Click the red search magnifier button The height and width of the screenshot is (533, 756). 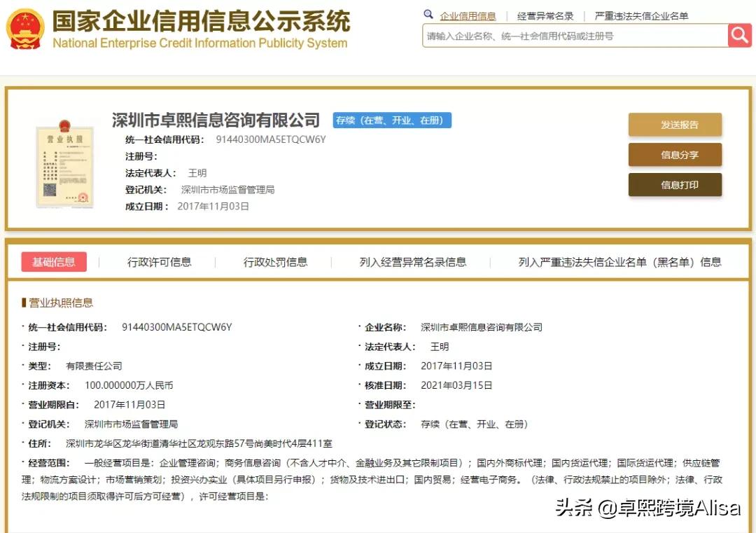(739, 35)
